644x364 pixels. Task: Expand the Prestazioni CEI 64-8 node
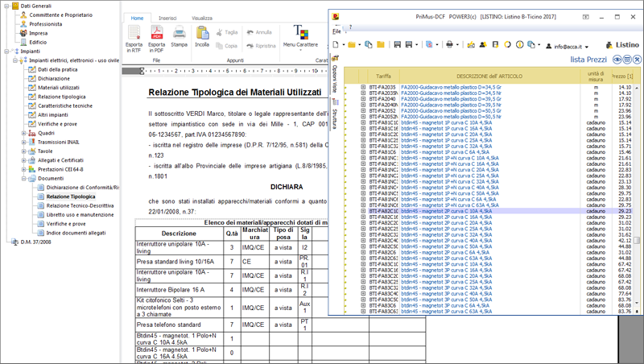point(23,169)
